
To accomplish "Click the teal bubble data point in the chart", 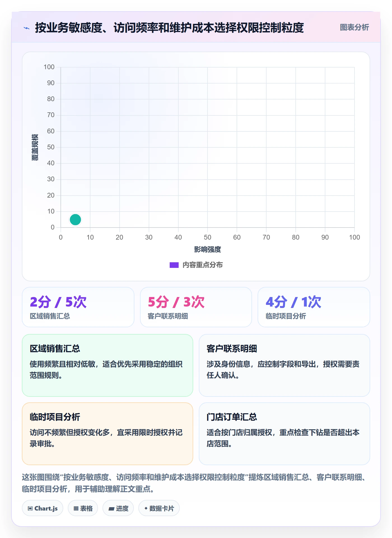I will pos(75,219).
